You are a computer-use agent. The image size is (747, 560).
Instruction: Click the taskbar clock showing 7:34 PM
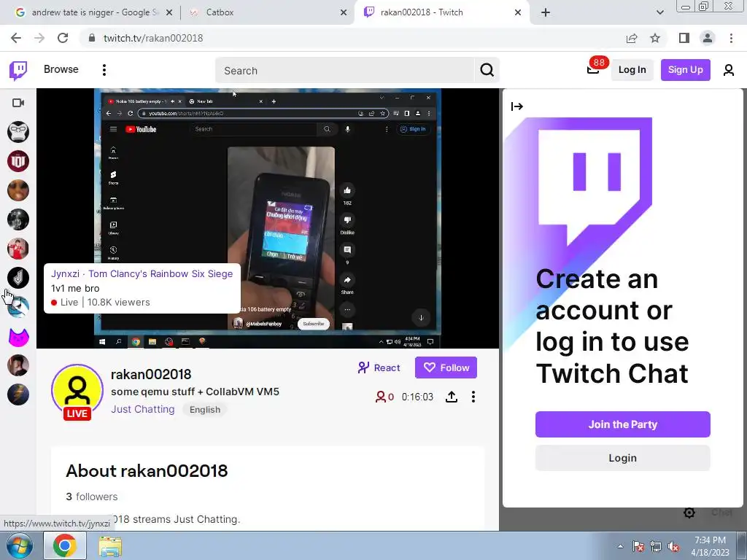[710, 545]
